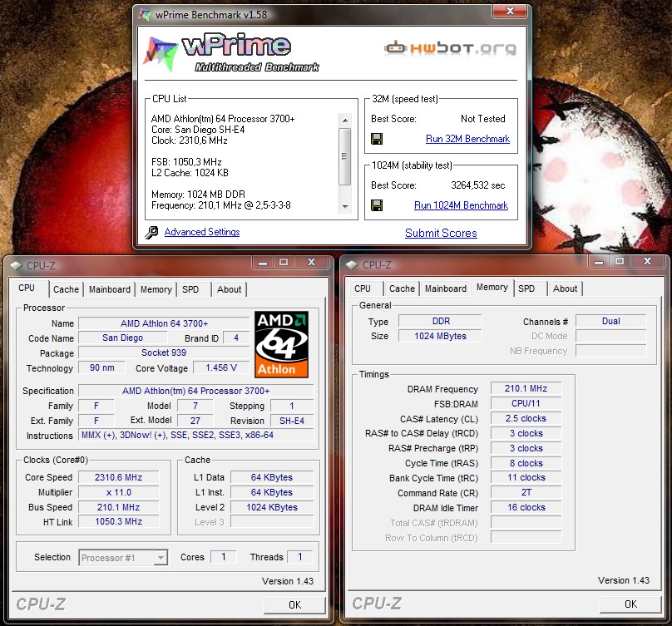The height and width of the screenshot is (626, 672).
Task: Click the wPrime multithreaded benchmark logo
Action: click(x=231, y=52)
